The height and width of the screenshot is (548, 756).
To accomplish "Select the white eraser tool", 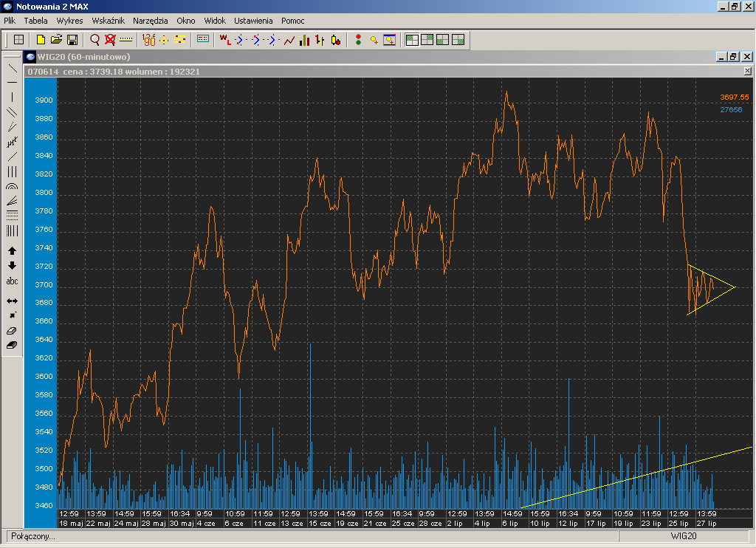I will pos(12,331).
